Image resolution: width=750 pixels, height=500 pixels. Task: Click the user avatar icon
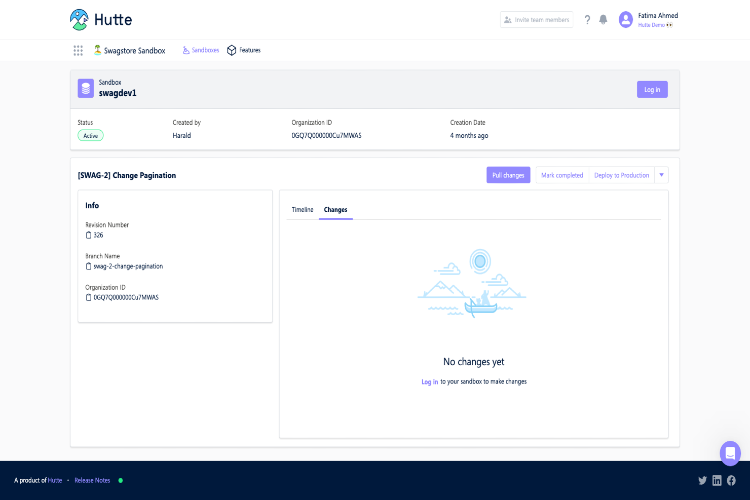coord(626,20)
